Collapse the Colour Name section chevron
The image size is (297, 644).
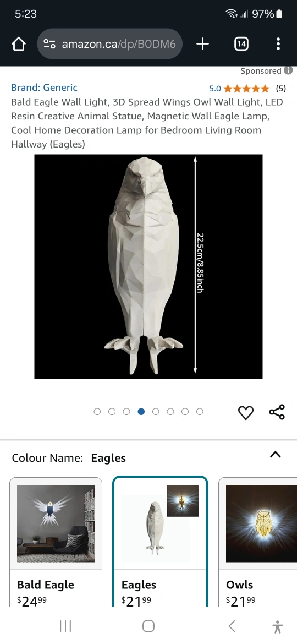point(275,455)
